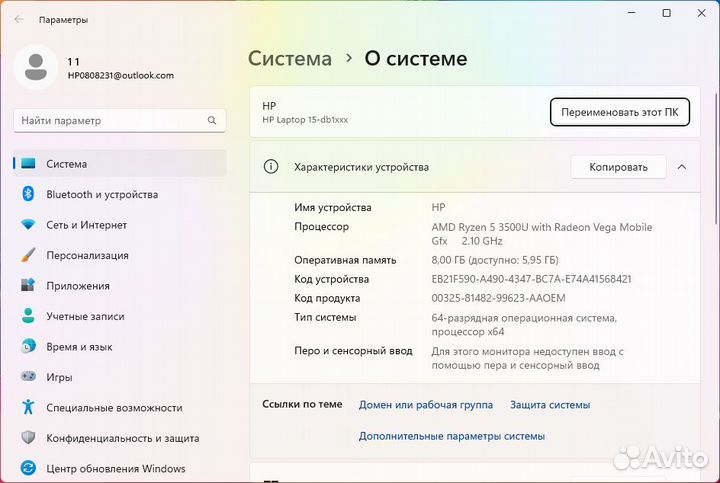Click the Перо и сенсорный ввод label
720x483 pixels.
pyautogui.click(x=353, y=351)
